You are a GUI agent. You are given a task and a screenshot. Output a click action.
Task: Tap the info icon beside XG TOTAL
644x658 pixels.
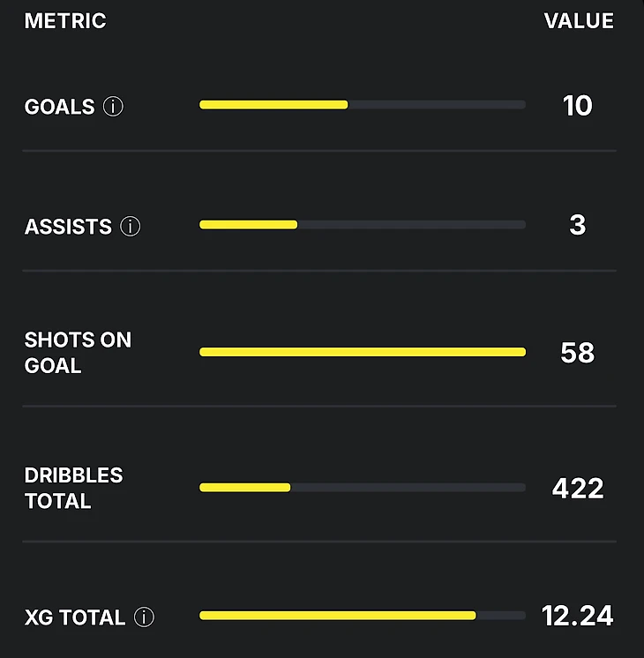(144, 617)
